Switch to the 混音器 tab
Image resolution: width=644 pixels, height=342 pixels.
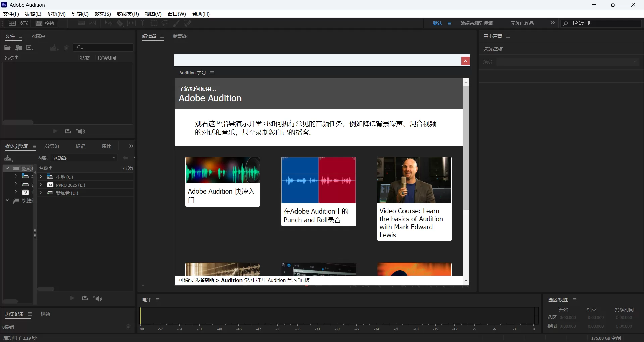(180, 36)
